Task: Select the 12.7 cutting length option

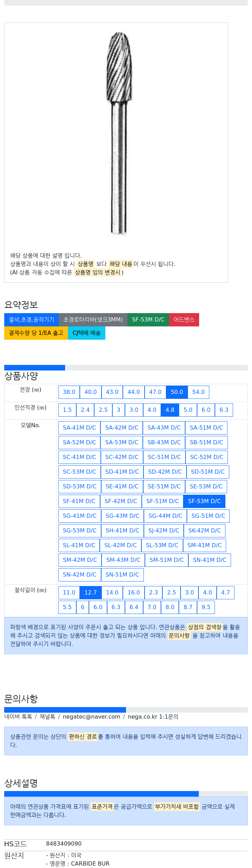Action: point(91,593)
